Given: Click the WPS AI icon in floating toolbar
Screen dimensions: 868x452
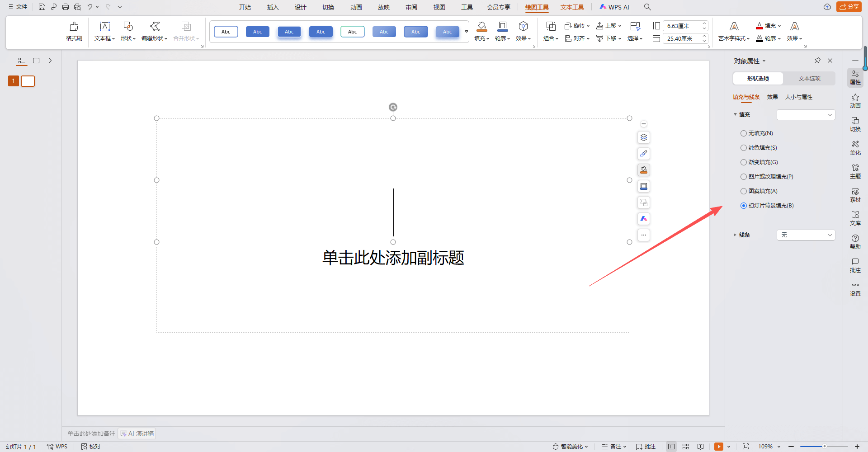Looking at the screenshot, I should pos(644,219).
